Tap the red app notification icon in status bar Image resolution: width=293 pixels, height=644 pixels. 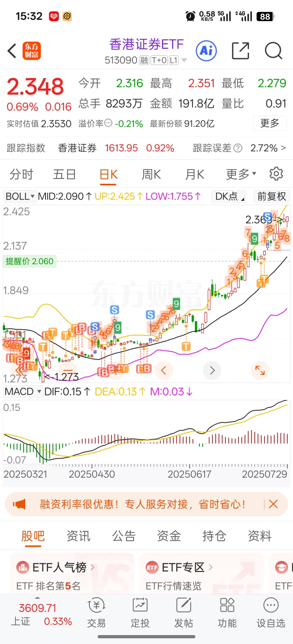54,16
